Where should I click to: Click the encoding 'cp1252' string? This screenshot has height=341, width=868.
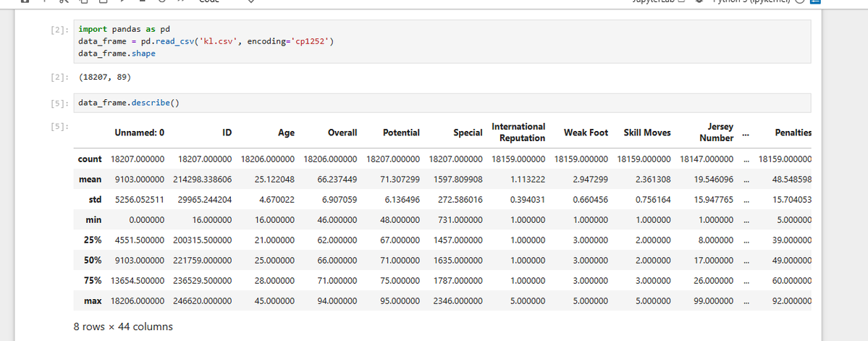[312, 41]
